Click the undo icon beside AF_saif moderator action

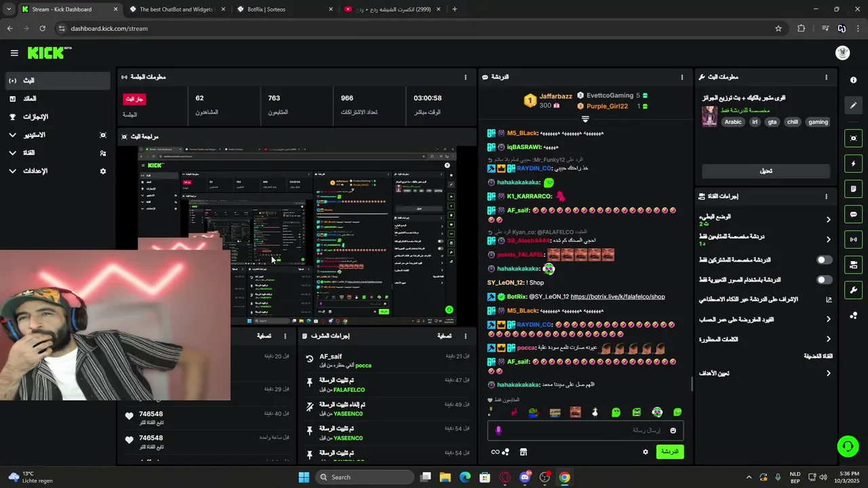(x=310, y=359)
